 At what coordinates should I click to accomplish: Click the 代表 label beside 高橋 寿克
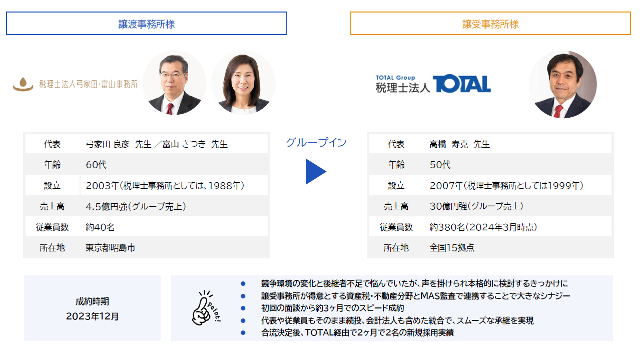[x=396, y=144]
